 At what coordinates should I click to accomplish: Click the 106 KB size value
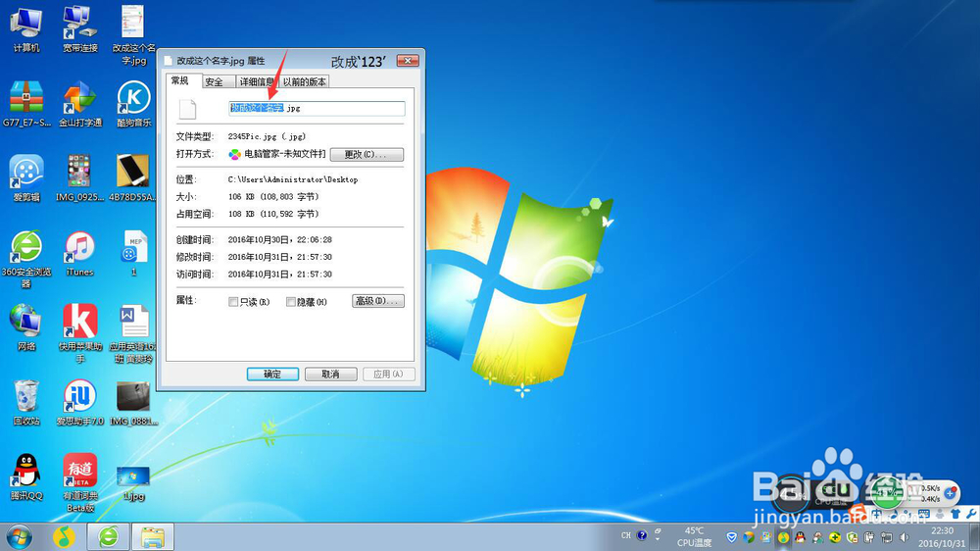(273, 197)
